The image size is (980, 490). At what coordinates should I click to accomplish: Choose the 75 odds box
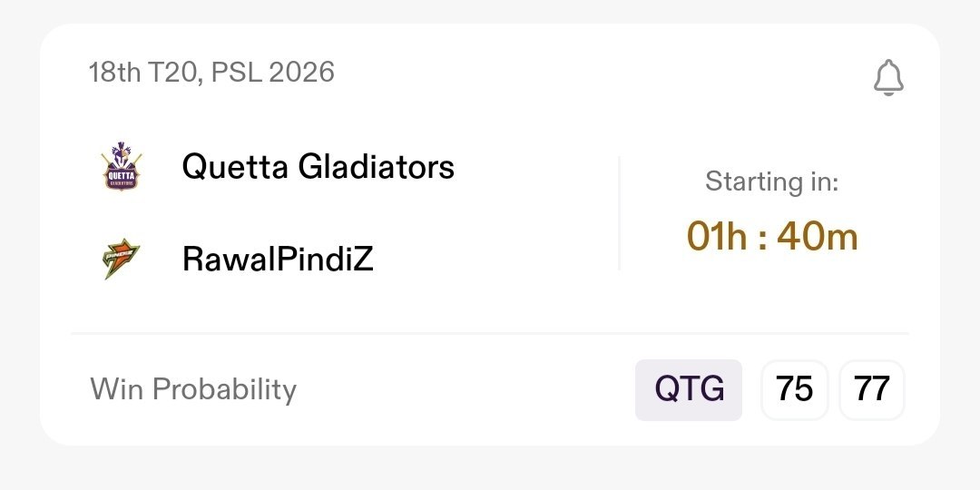pos(795,390)
